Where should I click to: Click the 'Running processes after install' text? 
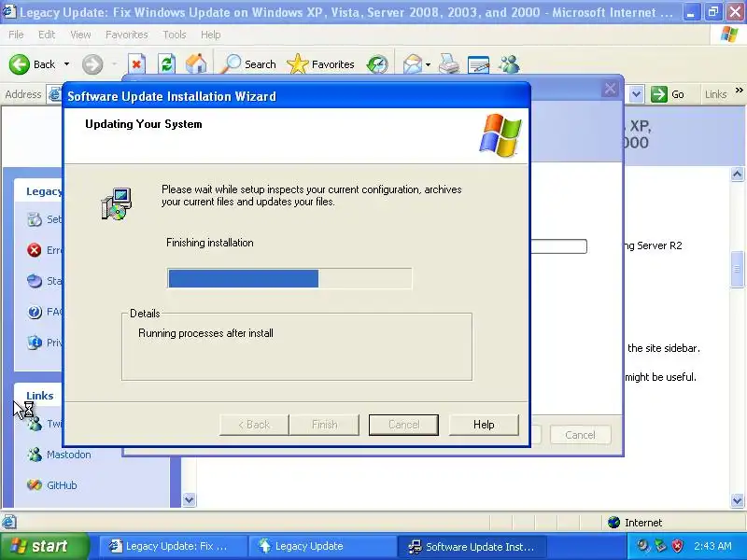(x=205, y=333)
